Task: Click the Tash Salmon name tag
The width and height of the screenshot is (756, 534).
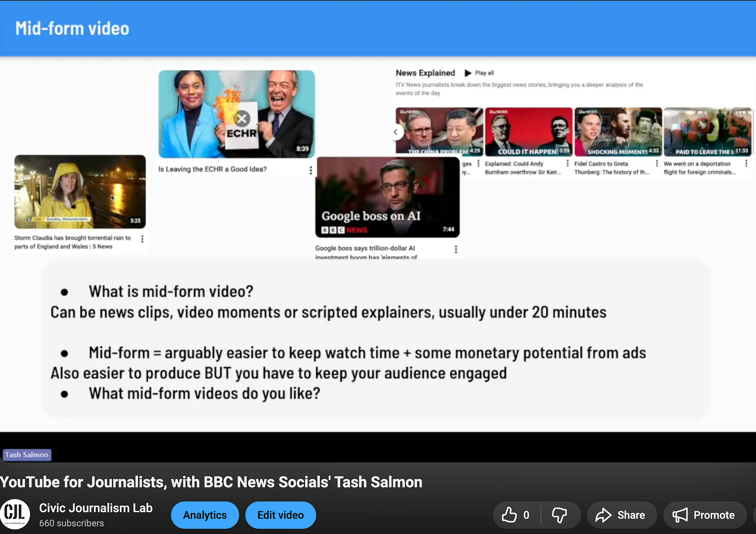Action: pyautogui.click(x=27, y=455)
